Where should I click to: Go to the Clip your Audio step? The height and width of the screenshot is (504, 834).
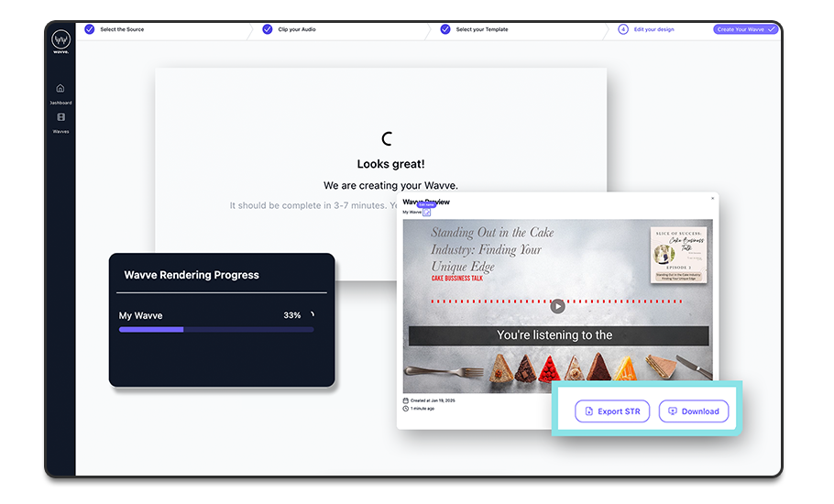pyautogui.click(x=300, y=29)
